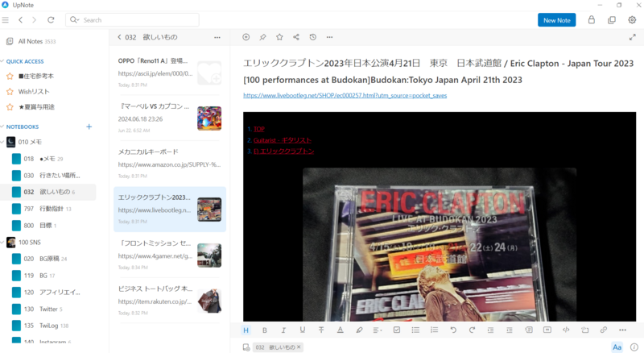
Task: Open the text color picker
Action: (340, 330)
